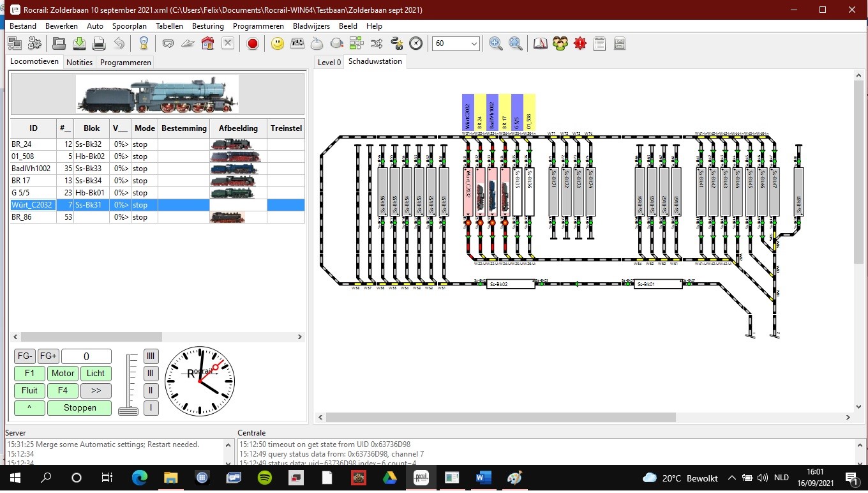Click the Ss-Bk02 block on track plan
Image resolution: width=868 pixels, height=493 pixels.
(x=510, y=284)
